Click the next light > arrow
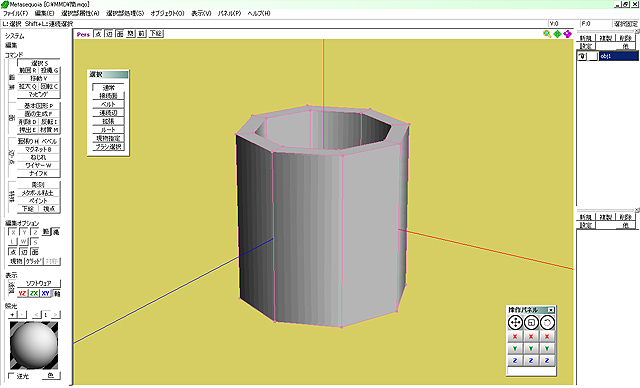Viewport: 640px width, 388px height. pyautogui.click(x=56, y=315)
